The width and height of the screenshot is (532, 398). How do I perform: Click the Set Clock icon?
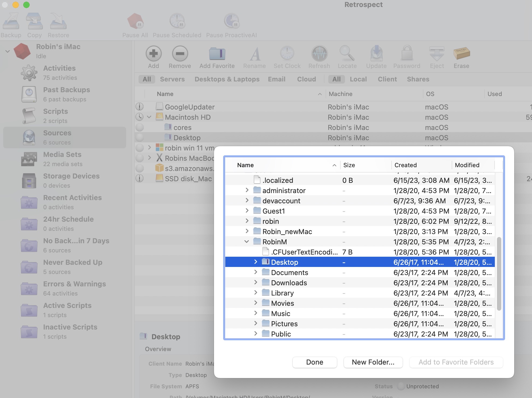click(287, 53)
